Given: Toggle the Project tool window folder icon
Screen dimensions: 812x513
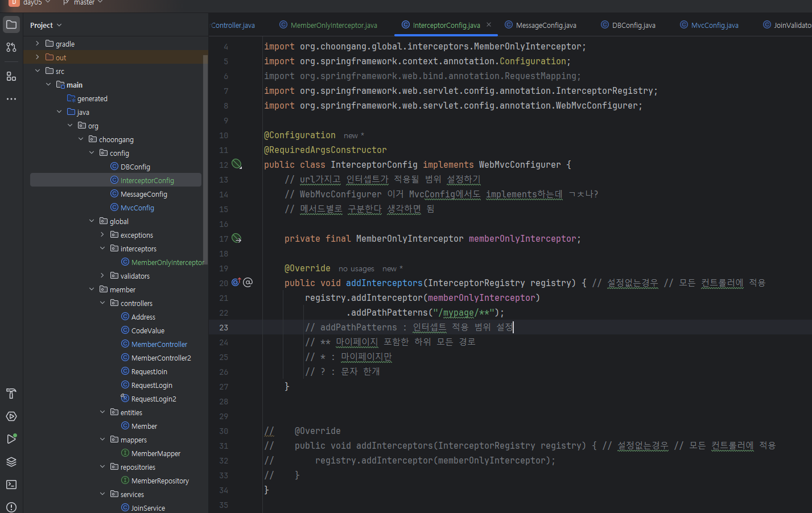Looking at the screenshot, I should click(11, 25).
